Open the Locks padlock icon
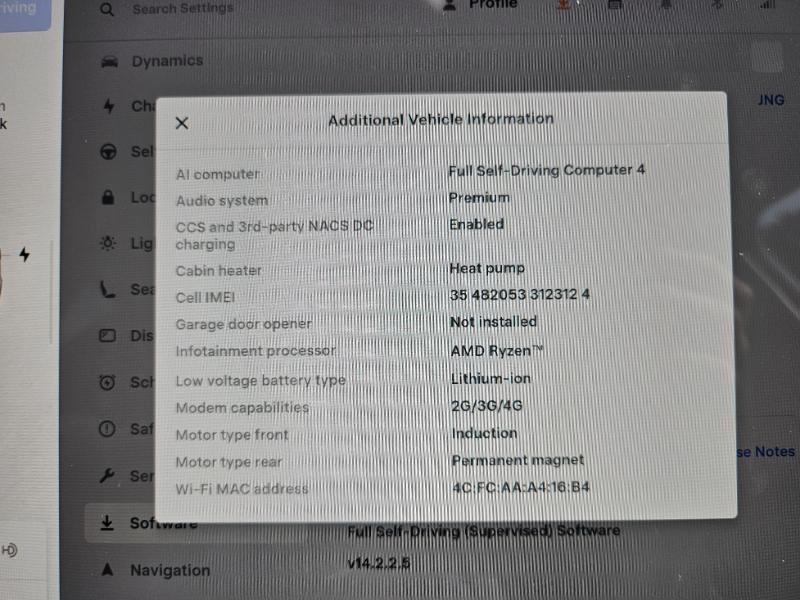The image size is (800, 600). pyautogui.click(x=108, y=197)
